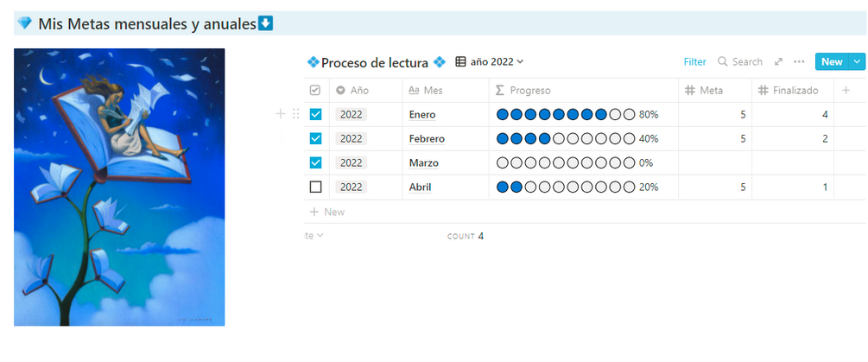Open the Progreso column header menu

pyautogui.click(x=529, y=90)
